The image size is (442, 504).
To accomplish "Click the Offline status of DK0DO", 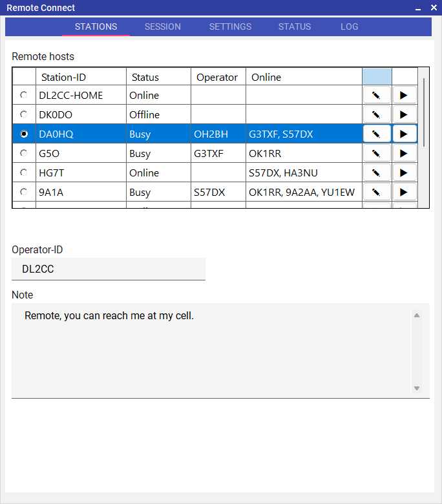I will click(x=159, y=114).
